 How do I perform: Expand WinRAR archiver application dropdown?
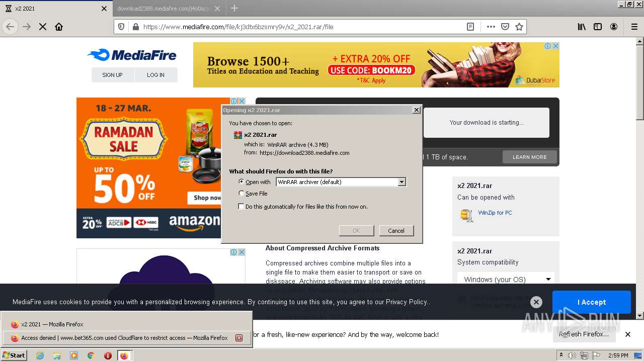tap(401, 182)
